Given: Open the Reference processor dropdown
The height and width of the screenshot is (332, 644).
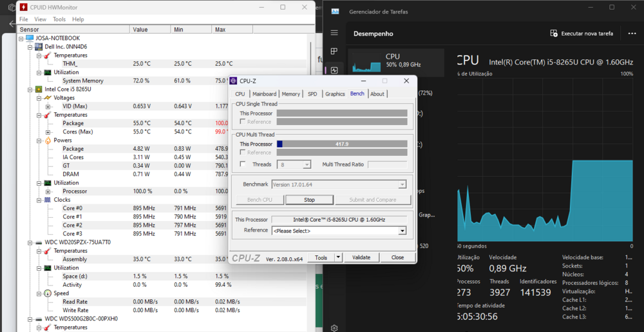Looking at the screenshot, I should tap(402, 231).
